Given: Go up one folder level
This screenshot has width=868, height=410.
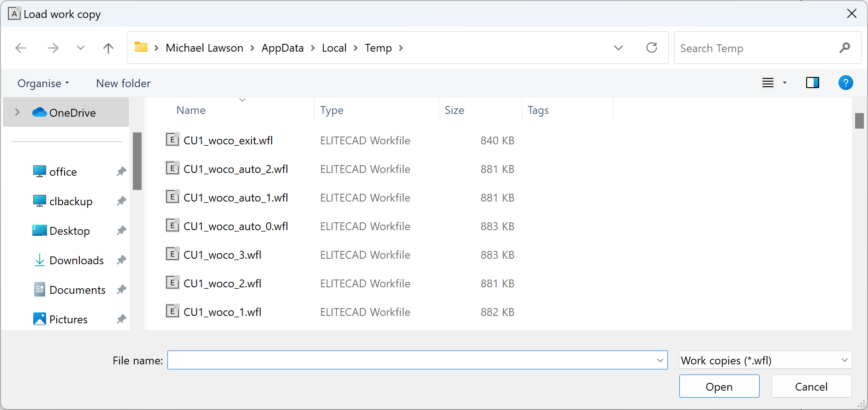Looking at the screenshot, I should click(x=108, y=48).
